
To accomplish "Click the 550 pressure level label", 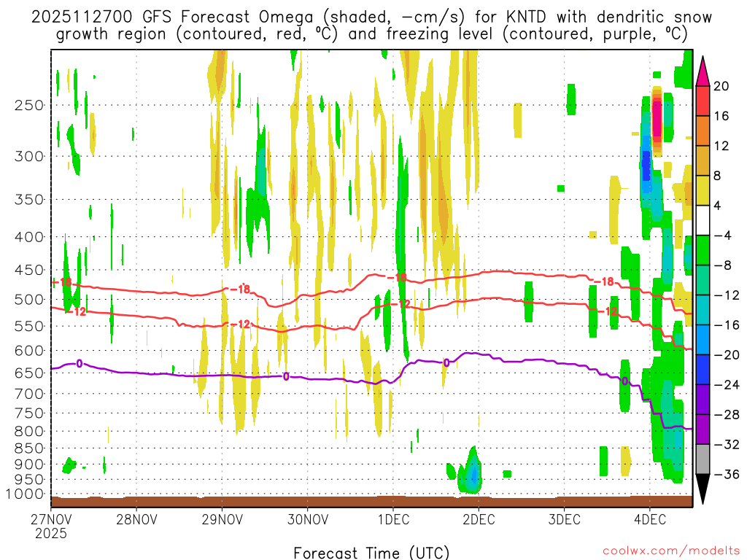I will (x=29, y=326).
